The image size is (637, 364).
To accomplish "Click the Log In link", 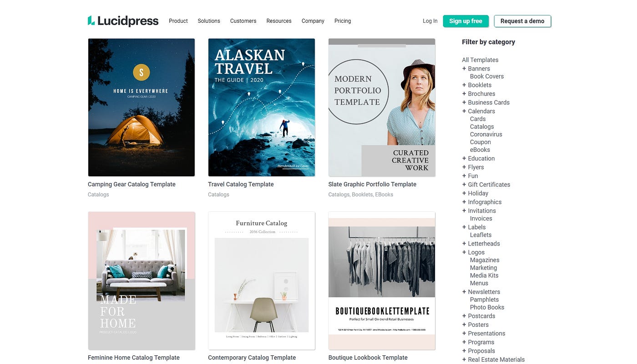I will [430, 21].
